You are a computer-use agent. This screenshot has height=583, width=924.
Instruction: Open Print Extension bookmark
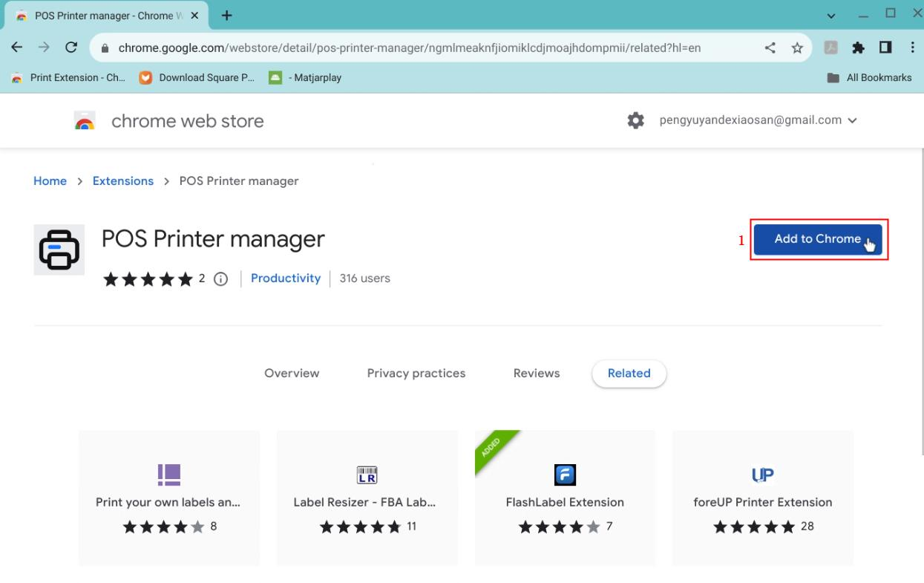pyautogui.click(x=68, y=77)
